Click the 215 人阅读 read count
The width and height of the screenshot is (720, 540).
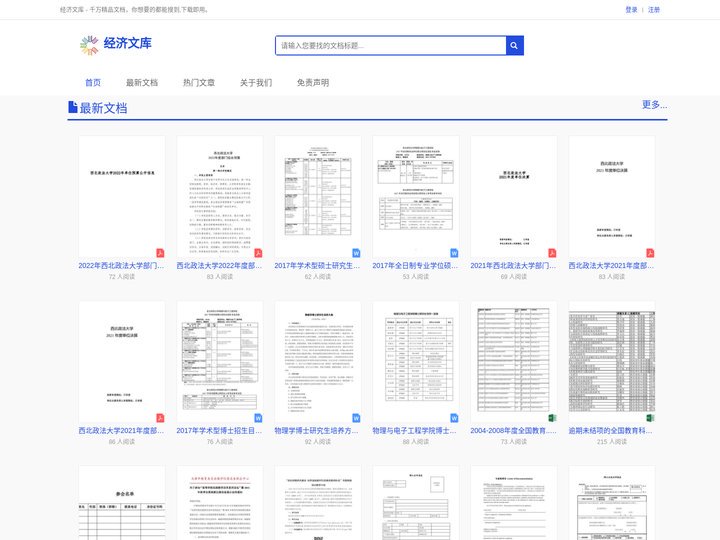pyautogui.click(x=611, y=442)
